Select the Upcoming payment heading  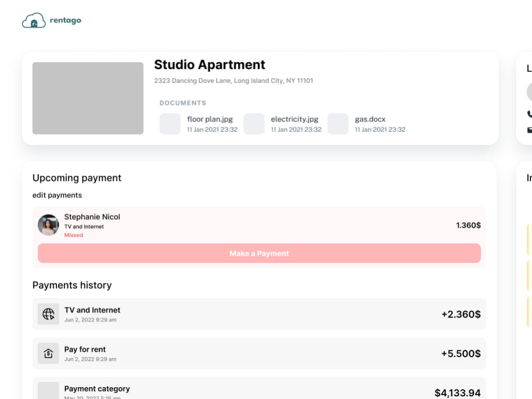(x=77, y=178)
